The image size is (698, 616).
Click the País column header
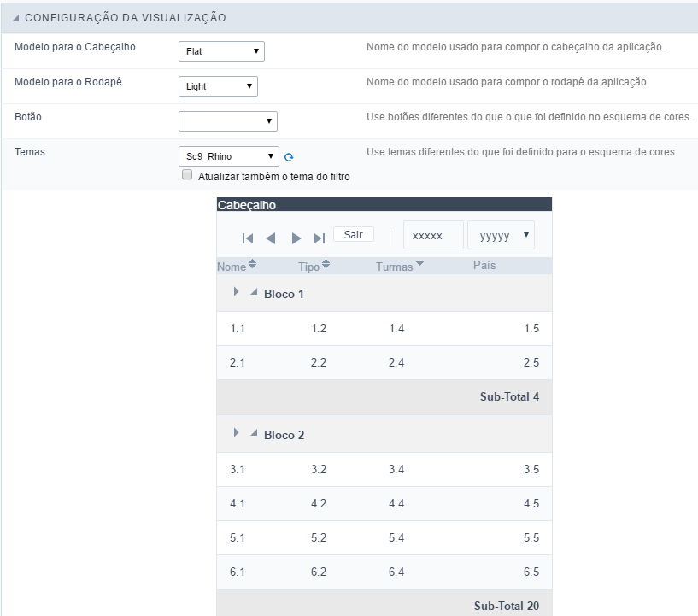pos(484,265)
